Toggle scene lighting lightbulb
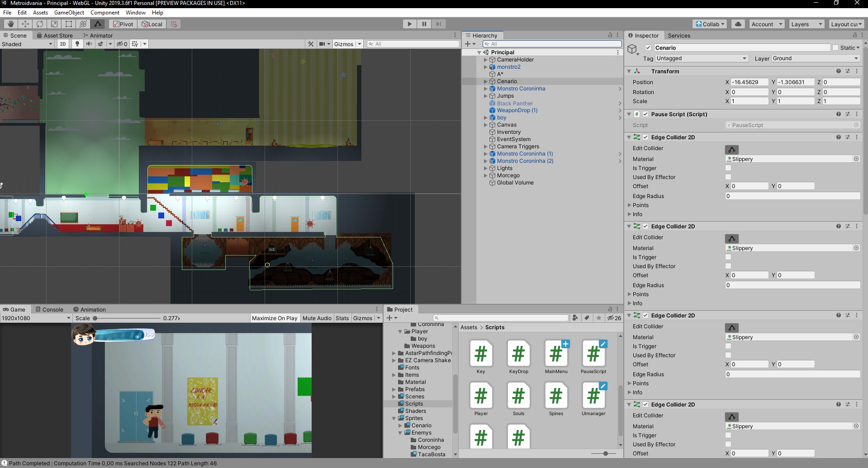 click(77, 44)
